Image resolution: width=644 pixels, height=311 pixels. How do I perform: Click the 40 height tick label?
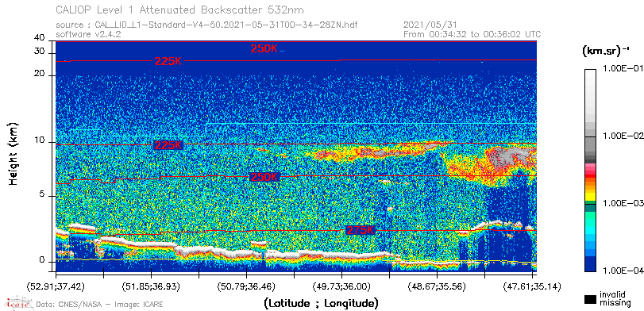pos(40,38)
